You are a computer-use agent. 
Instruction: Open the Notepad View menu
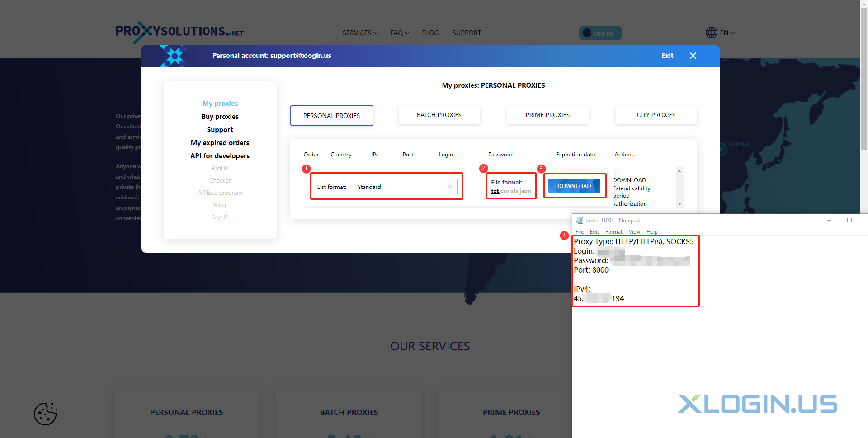tap(634, 231)
